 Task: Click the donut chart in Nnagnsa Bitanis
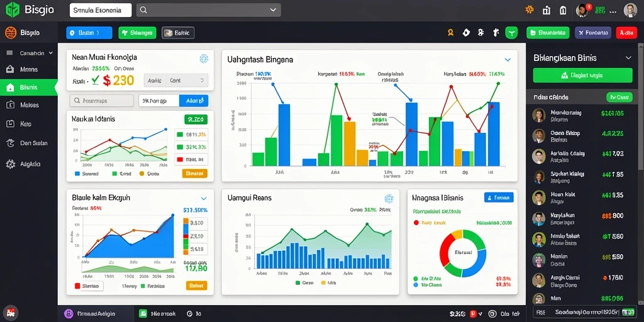463,253
